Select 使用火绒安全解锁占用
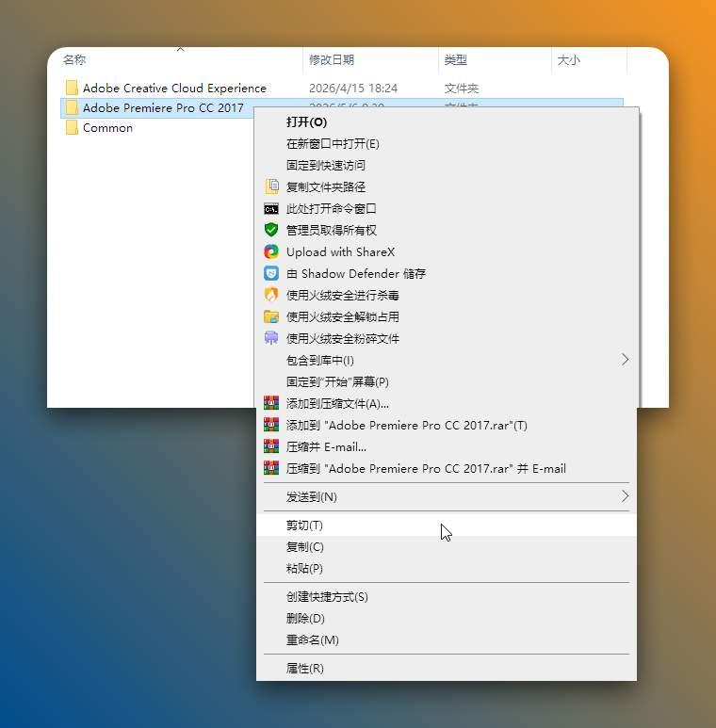The width and height of the screenshot is (716, 728). [x=447, y=317]
